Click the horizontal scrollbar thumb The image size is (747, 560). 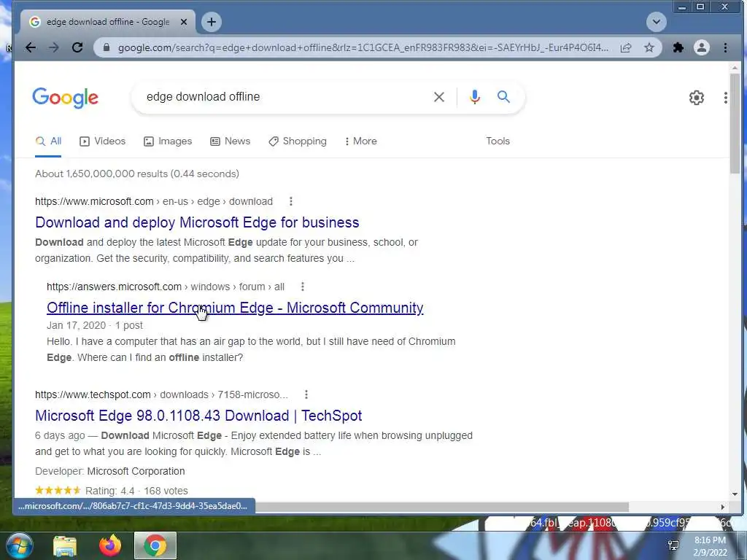(x=441, y=507)
